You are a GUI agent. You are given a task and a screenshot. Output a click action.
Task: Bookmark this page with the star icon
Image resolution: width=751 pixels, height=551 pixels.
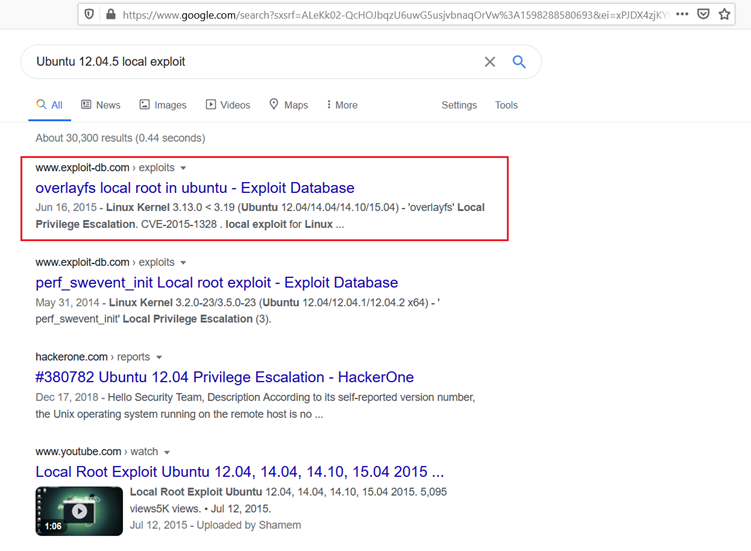coord(725,15)
